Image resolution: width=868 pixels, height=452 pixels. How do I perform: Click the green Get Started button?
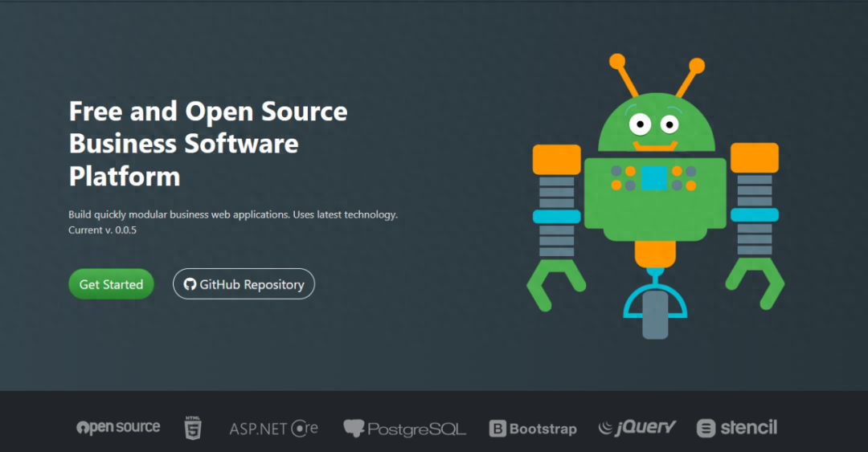click(111, 284)
